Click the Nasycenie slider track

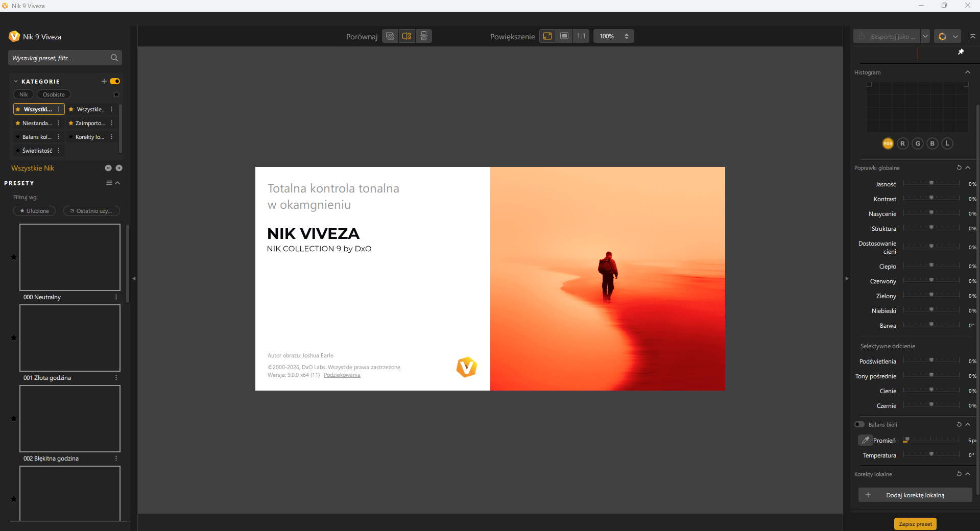931,212
